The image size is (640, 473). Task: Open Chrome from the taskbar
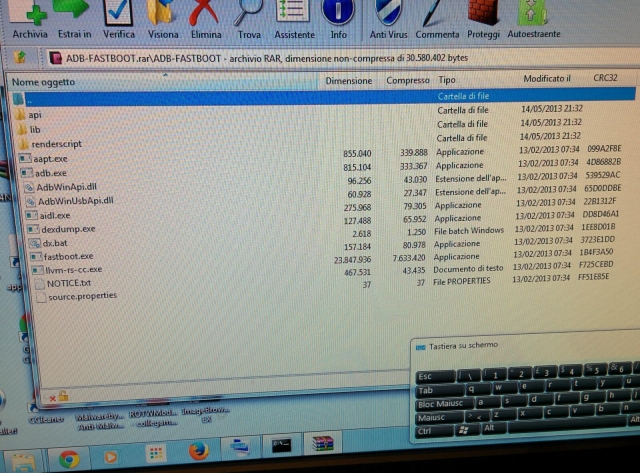(69, 460)
